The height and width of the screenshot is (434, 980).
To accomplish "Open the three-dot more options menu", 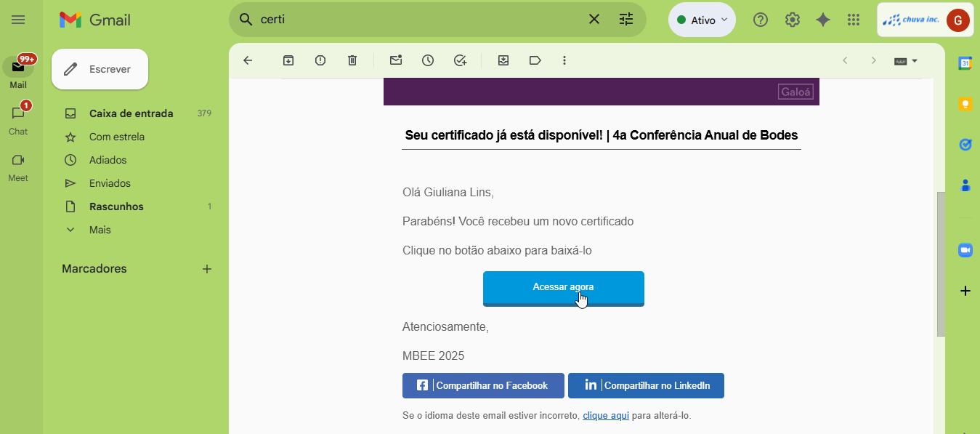I will [564, 60].
